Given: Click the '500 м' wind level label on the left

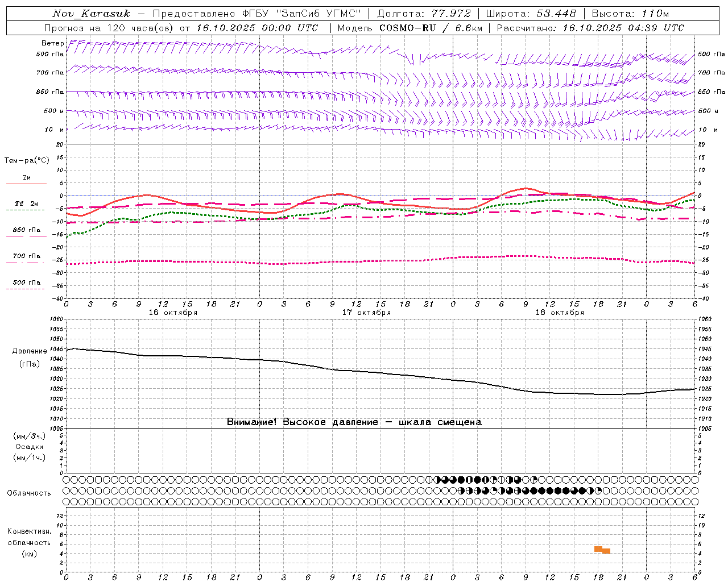Looking at the screenshot, I should pyautogui.click(x=54, y=111).
